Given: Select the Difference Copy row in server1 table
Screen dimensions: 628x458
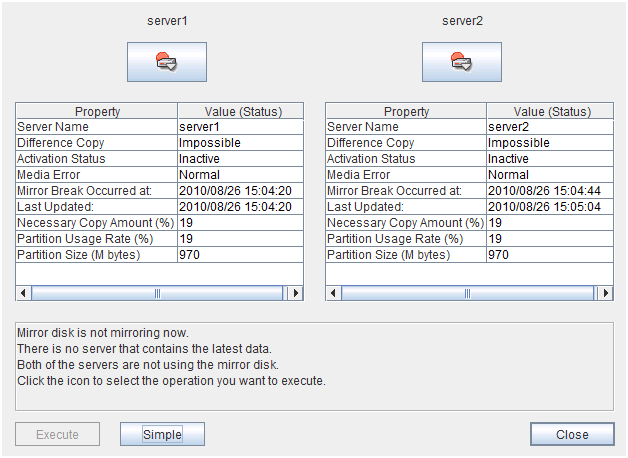Looking at the screenshot, I should coord(97,143).
